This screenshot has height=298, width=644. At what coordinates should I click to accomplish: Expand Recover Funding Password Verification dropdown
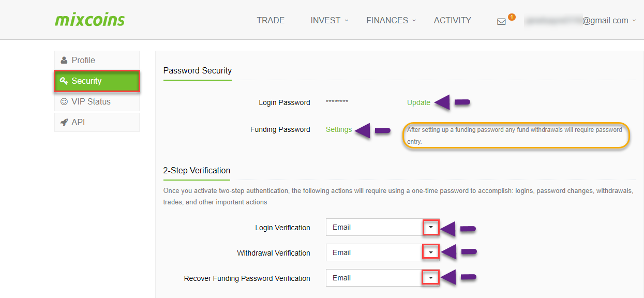431,278
